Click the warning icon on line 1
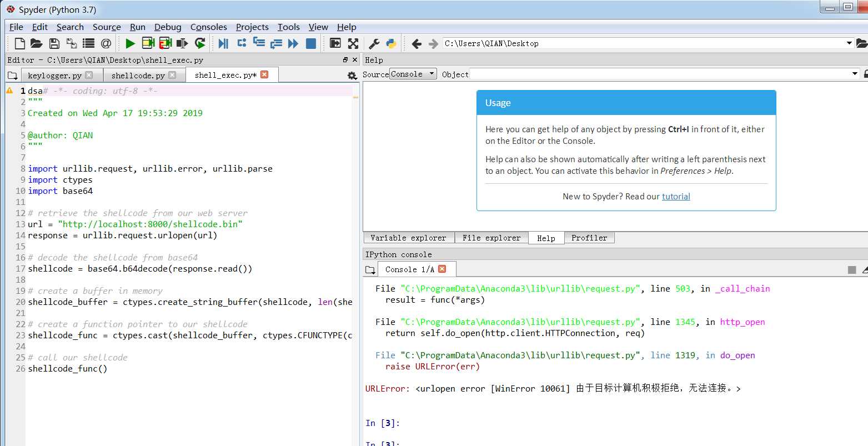The height and width of the screenshot is (446, 868). coord(9,91)
